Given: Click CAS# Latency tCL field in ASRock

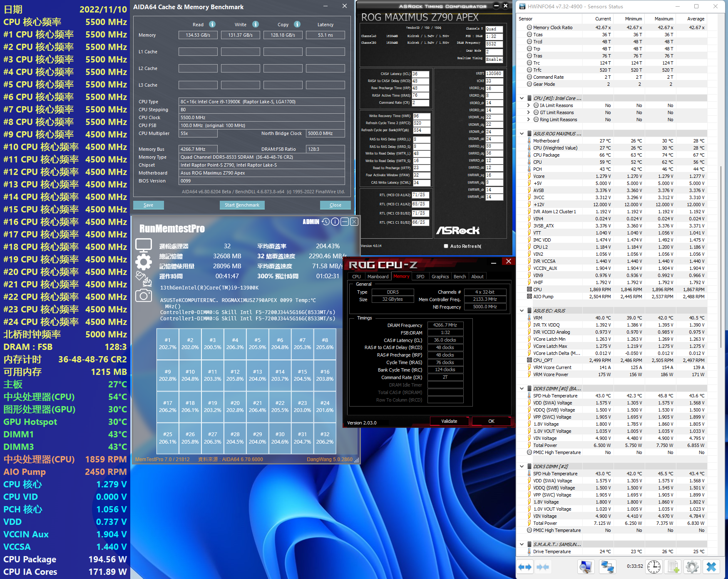Looking at the screenshot, I should tap(421, 74).
